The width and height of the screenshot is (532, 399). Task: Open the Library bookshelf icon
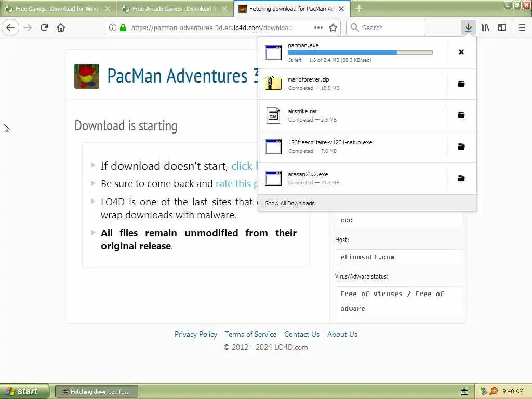485,28
